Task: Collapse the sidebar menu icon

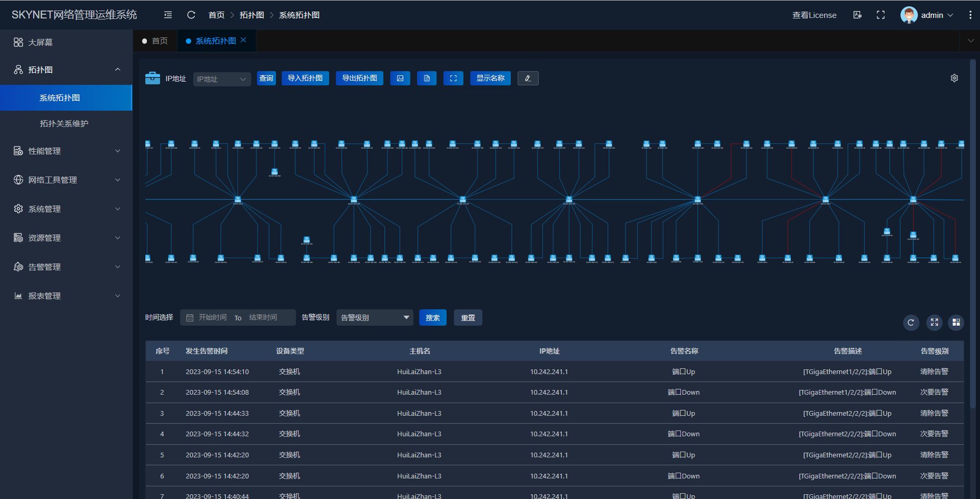Action: pyautogui.click(x=168, y=15)
